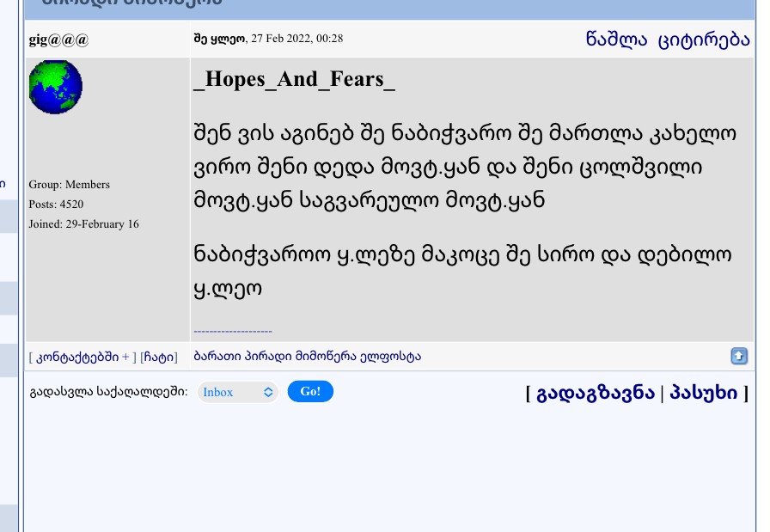Screen dimensions: 770x532
Task: Add sender via კონტაქტებში + link
Action: [x=82, y=358]
